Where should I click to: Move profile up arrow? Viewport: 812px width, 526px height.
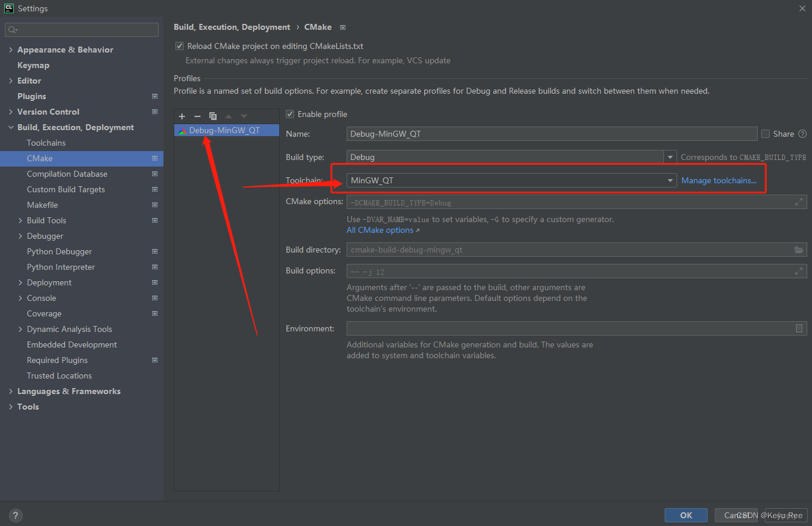[229, 116]
